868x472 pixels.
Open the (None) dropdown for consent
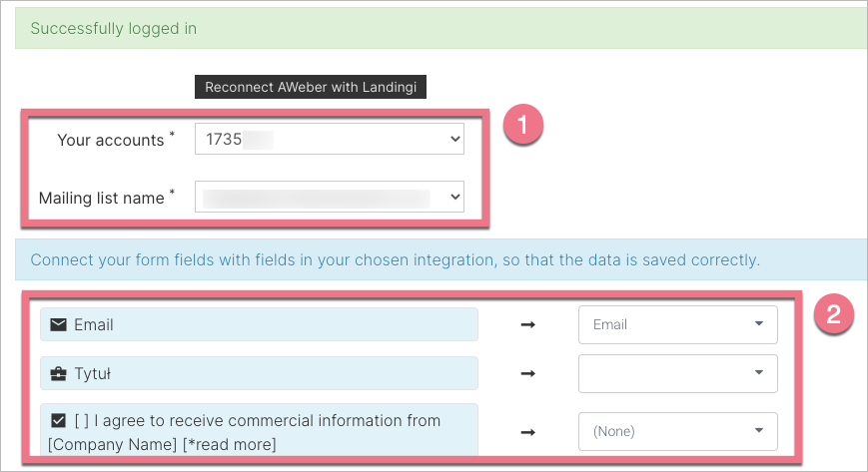(x=677, y=432)
